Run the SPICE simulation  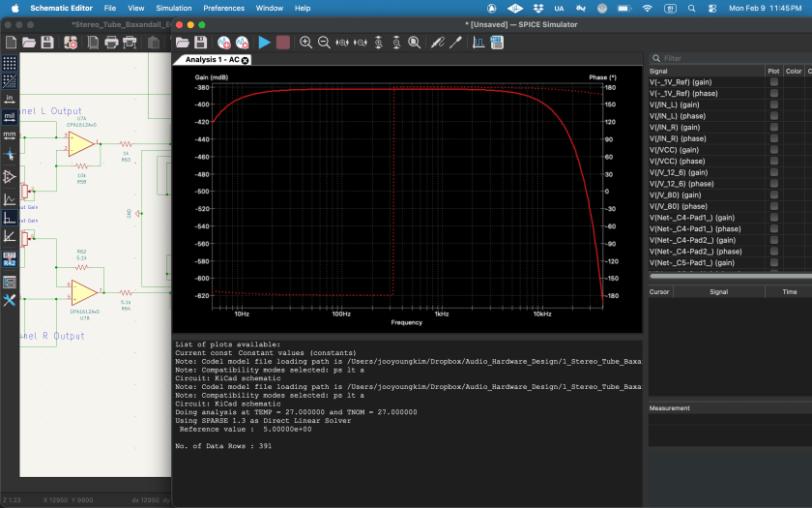[x=264, y=43]
